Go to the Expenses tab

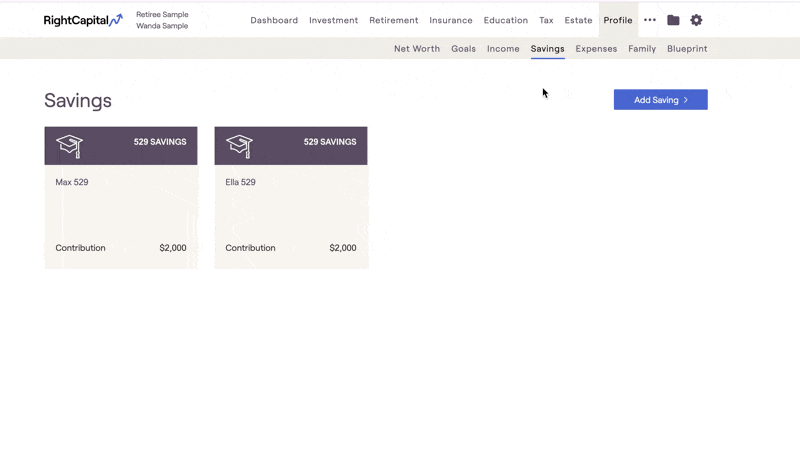[596, 48]
